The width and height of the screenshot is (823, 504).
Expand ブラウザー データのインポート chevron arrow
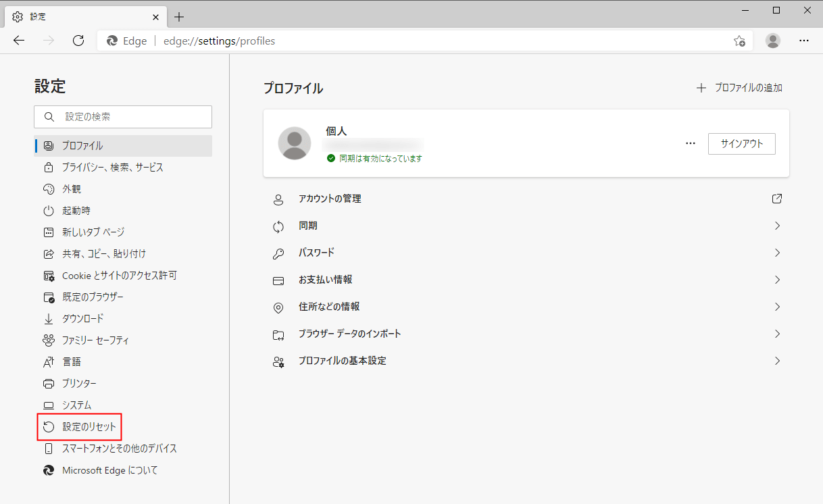coord(777,334)
